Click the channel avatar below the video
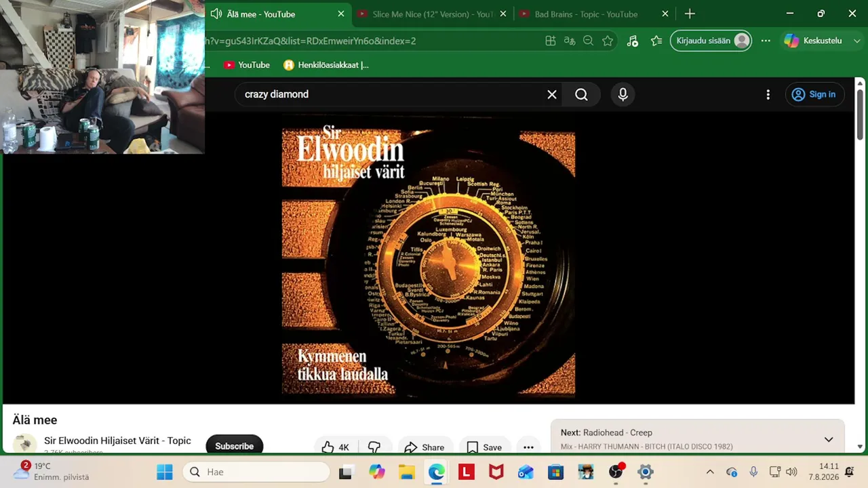The height and width of the screenshot is (488, 868). (25, 444)
